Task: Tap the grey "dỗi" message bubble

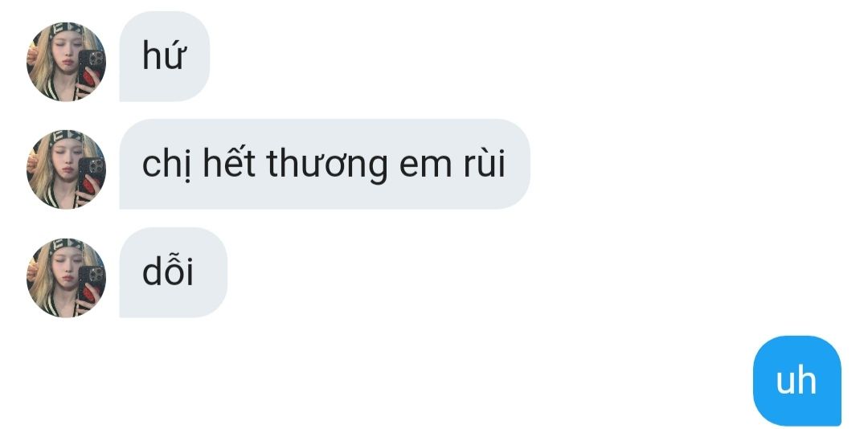Action: pos(174,272)
